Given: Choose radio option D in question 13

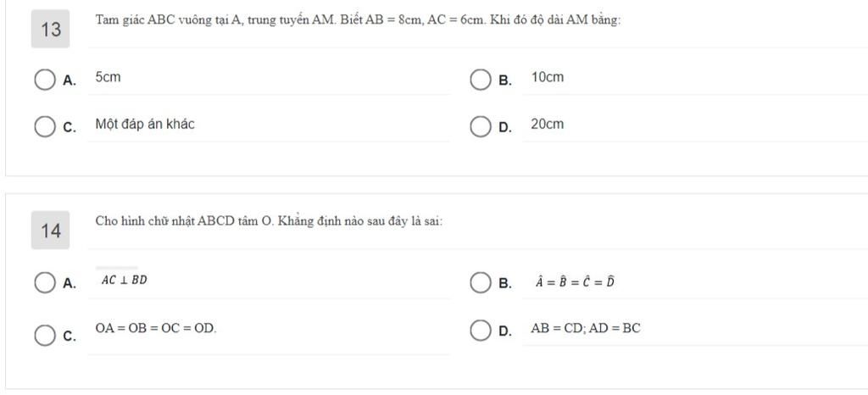Looking at the screenshot, I should click(480, 126).
